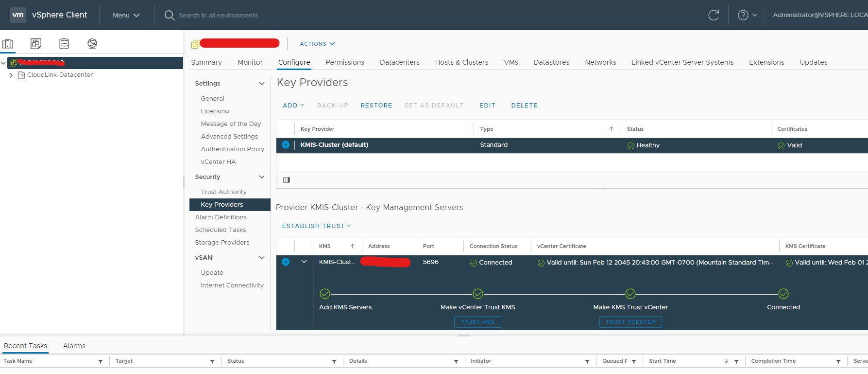Click the column chooser icon below providers table
Viewport: 868px width, 374px height.
coord(287,180)
